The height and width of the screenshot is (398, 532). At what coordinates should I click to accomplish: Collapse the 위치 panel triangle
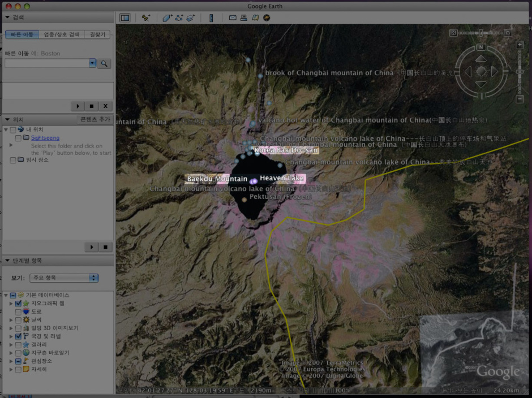click(x=7, y=120)
